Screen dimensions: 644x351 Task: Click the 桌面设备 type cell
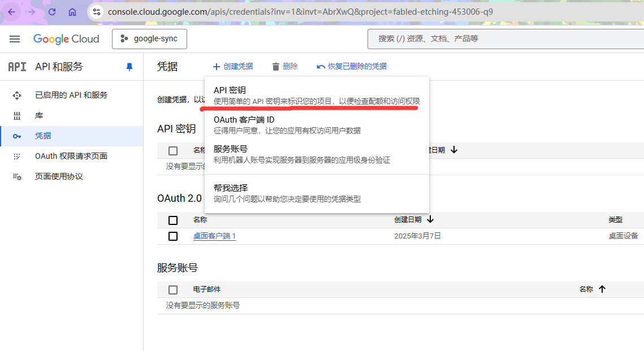[x=624, y=236]
